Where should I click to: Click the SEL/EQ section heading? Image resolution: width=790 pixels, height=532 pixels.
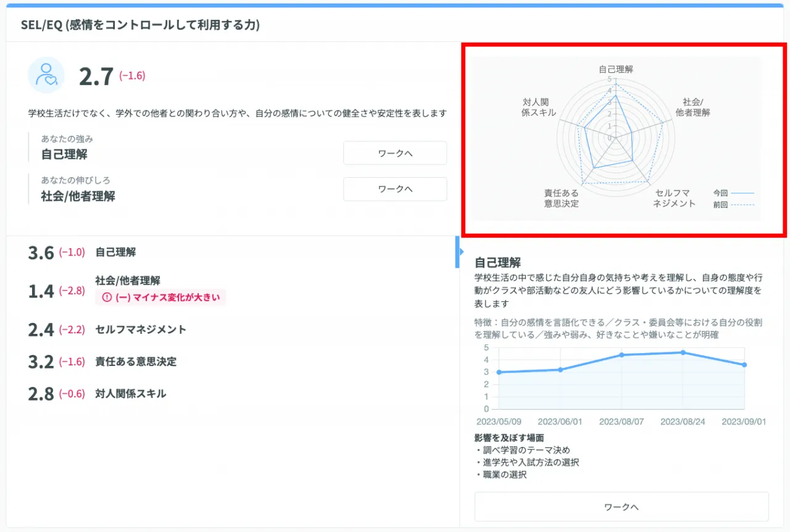point(140,25)
